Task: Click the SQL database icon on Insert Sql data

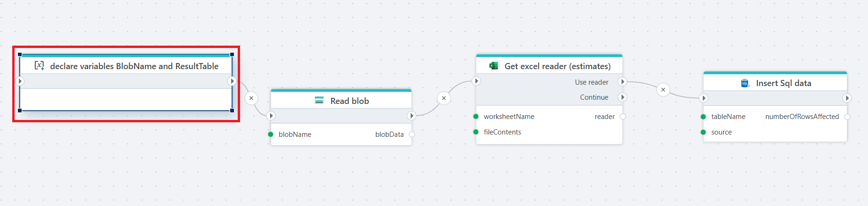Action: click(745, 83)
